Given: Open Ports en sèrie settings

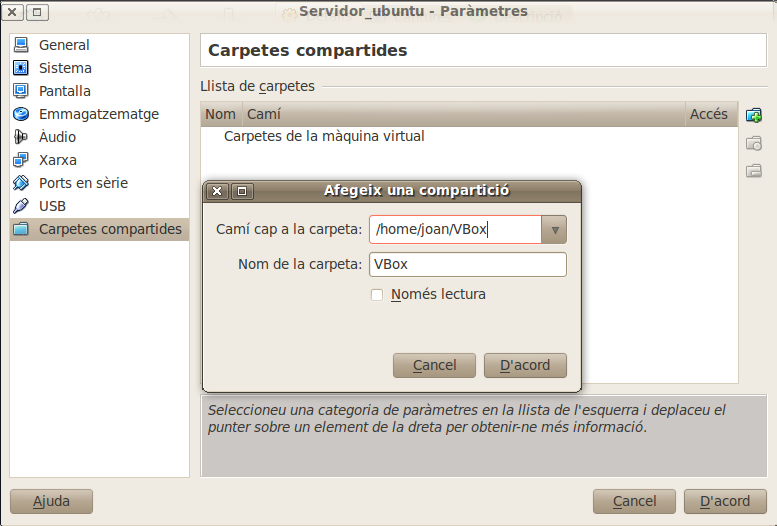Looking at the screenshot, I should 82,183.
